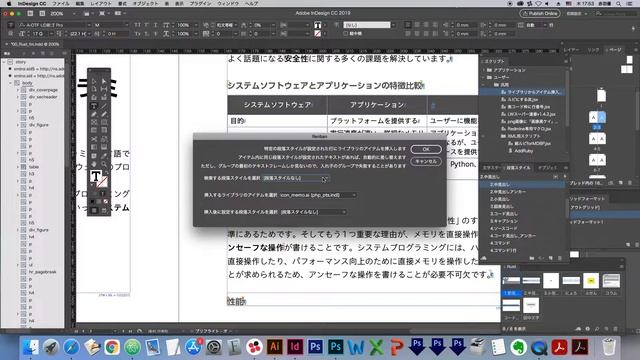Viewport: 640px width, 360px height.
Task: Toggle the checkbox in the Control panel second row
Action: [346, 33]
